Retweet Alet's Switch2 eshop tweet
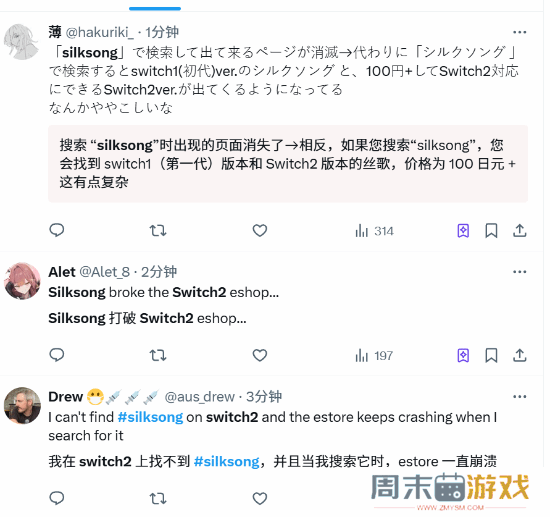 (158, 355)
